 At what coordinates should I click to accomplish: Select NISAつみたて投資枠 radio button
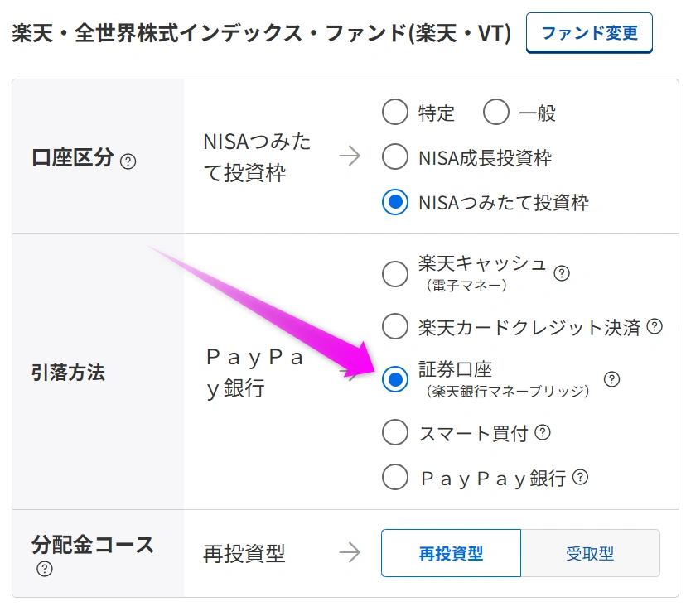[x=395, y=201]
